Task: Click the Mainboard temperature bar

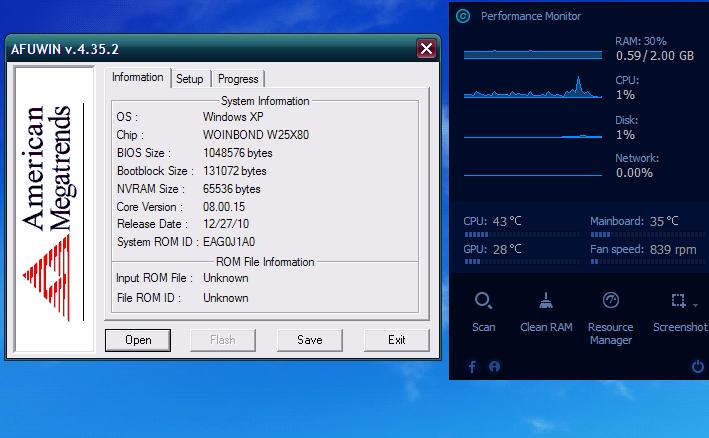Action: [648, 234]
